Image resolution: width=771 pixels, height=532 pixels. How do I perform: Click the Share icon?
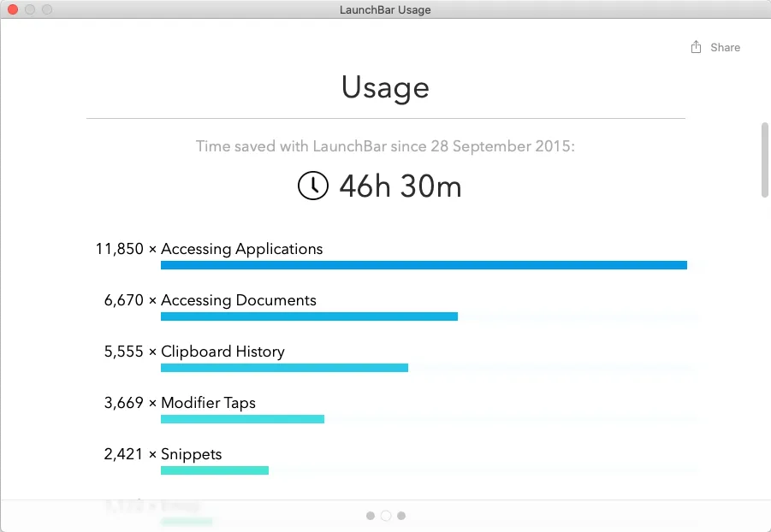[x=696, y=47]
